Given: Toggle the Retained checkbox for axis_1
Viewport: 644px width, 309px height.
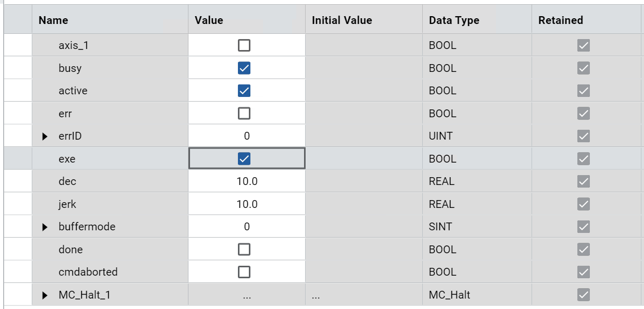Looking at the screenshot, I should pos(583,45).
